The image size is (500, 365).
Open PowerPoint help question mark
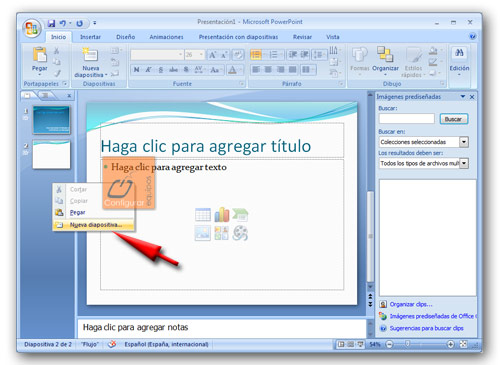(472, 36)
